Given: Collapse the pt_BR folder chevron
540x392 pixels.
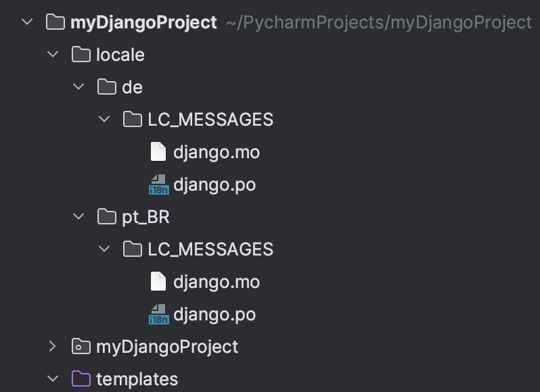Looking at the screenshot, I should 78,216.
